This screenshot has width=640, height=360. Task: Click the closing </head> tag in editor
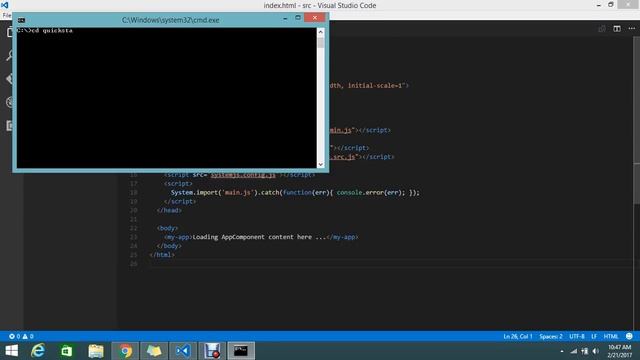pos(169,210)
